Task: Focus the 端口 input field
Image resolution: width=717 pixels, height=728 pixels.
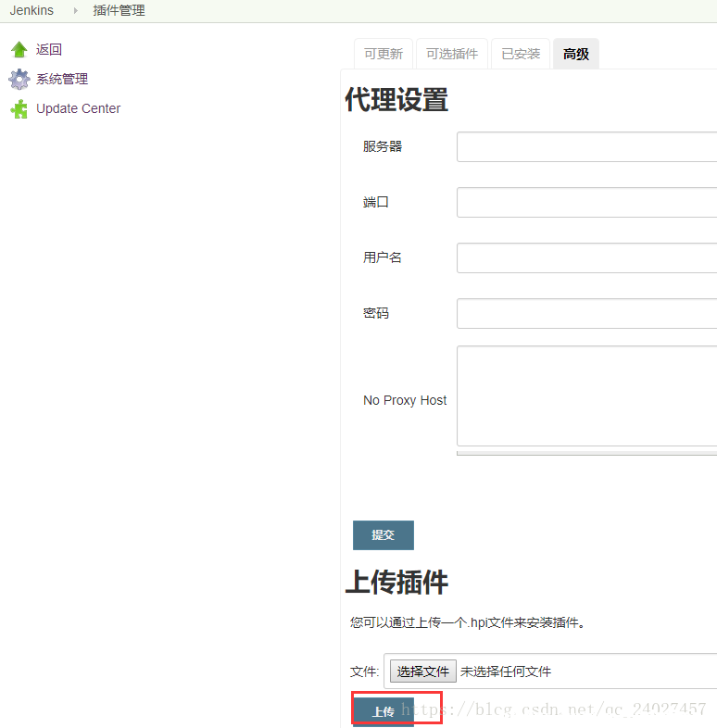Action: pyautogui.click(x=587, y=203)
